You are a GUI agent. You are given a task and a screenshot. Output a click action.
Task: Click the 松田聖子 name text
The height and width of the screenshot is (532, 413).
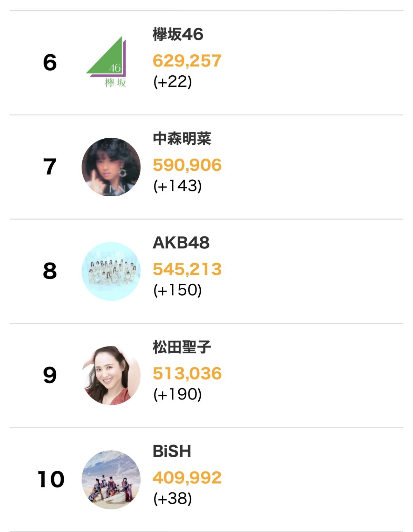click(182, 347)
